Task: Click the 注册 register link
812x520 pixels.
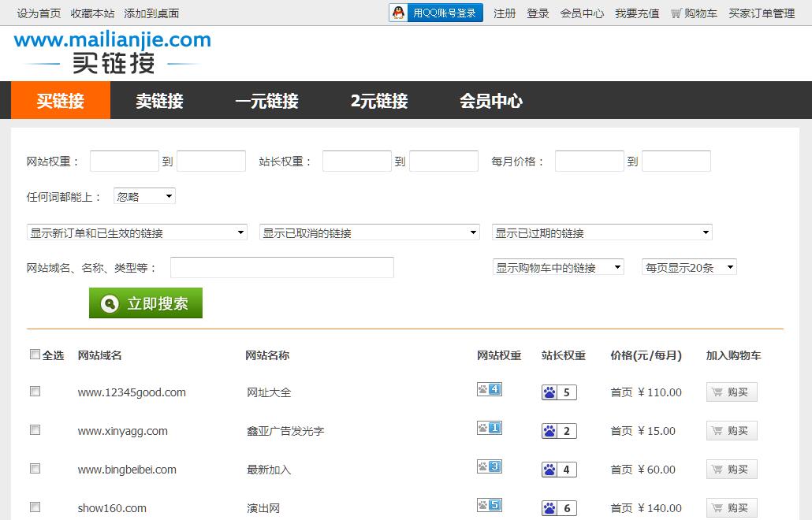Action: pos(505,13)
